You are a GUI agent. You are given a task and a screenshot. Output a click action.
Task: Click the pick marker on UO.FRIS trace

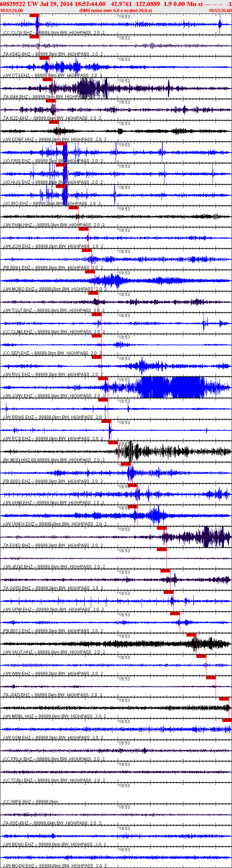[x=61, y=143]
